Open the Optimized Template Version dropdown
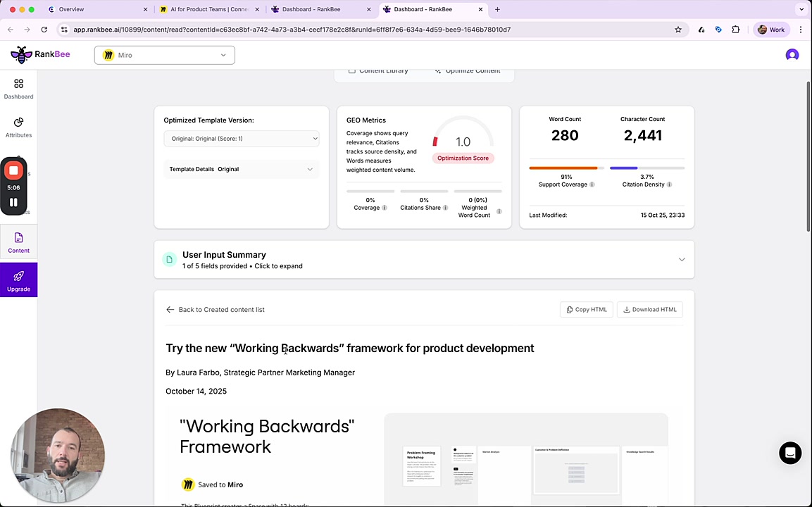812x507 pixels. (x=242, y=139)
